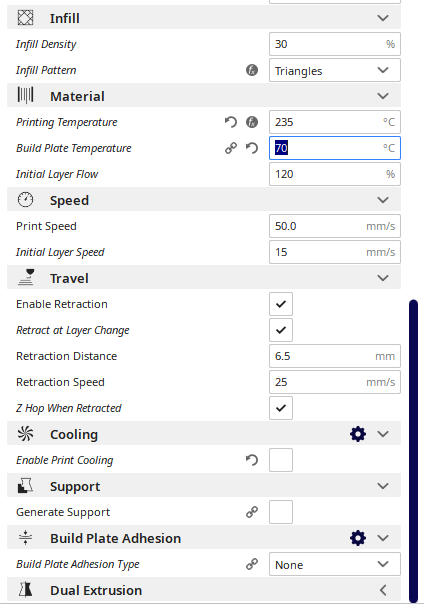Collapse the Material section header

point(204,96)
